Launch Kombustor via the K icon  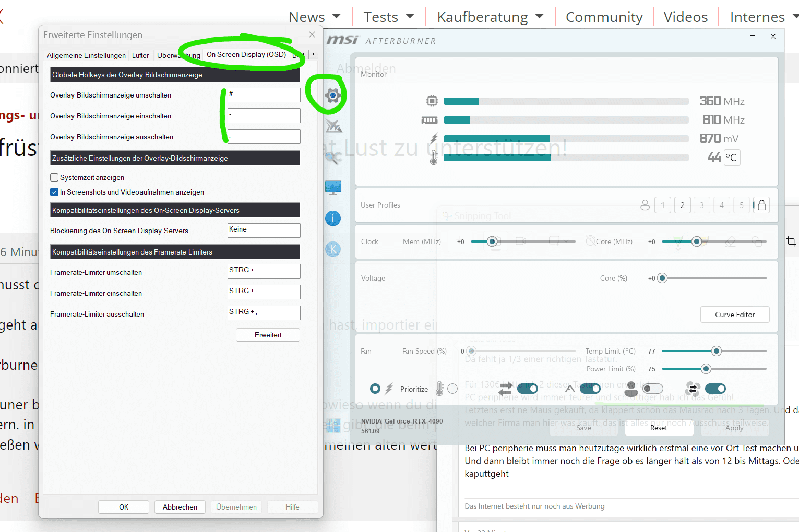pos(333,249)
